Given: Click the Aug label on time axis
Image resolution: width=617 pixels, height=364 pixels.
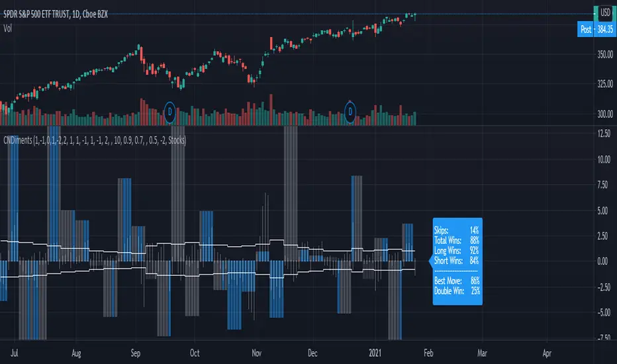Looking at the screenshot, I should (76, 353).
